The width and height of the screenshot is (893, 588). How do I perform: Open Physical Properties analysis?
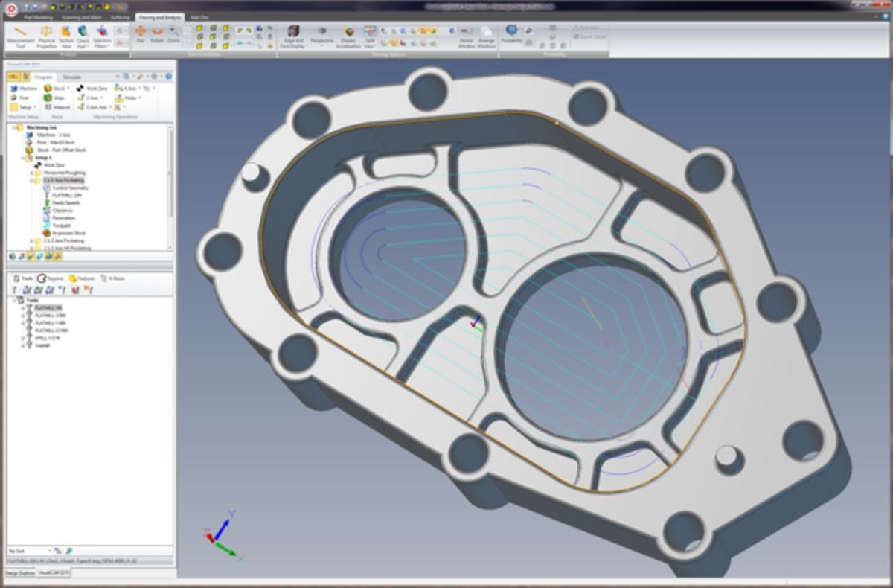(x=47, y=36)
